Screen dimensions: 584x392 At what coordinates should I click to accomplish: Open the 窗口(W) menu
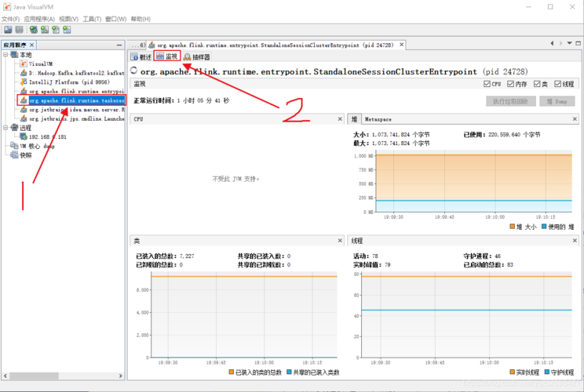click(x=116, y=19)
